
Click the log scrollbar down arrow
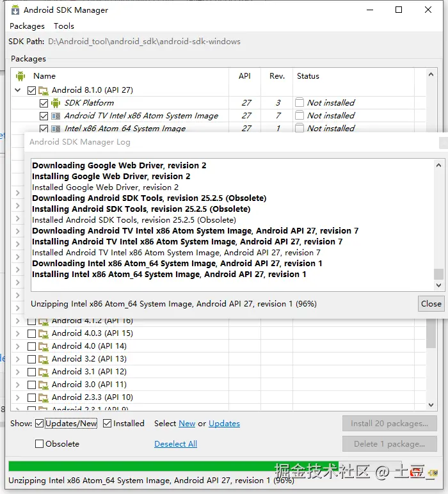[438, 285]
